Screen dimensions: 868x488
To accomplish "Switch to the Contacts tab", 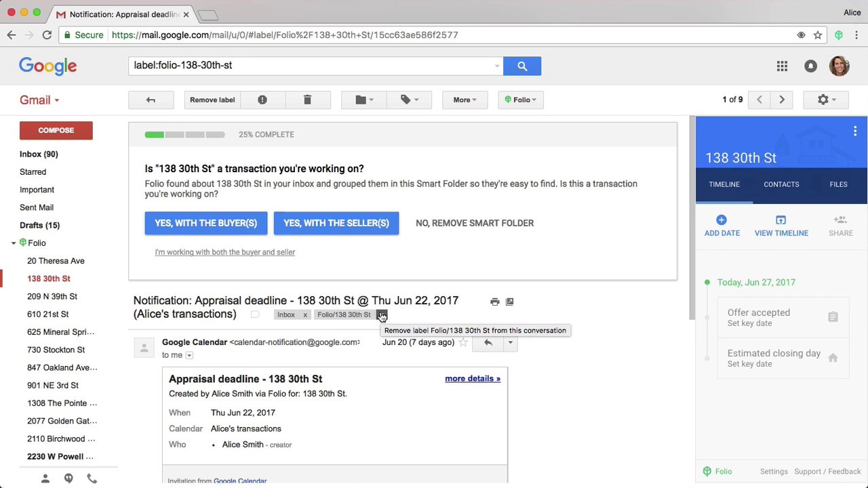I will (x=781, y=184).
